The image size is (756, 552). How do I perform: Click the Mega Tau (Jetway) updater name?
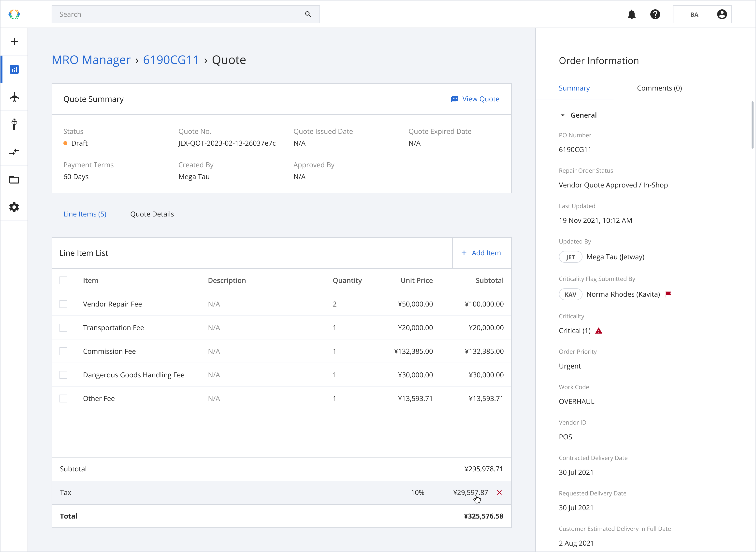[x=615, y=257]
